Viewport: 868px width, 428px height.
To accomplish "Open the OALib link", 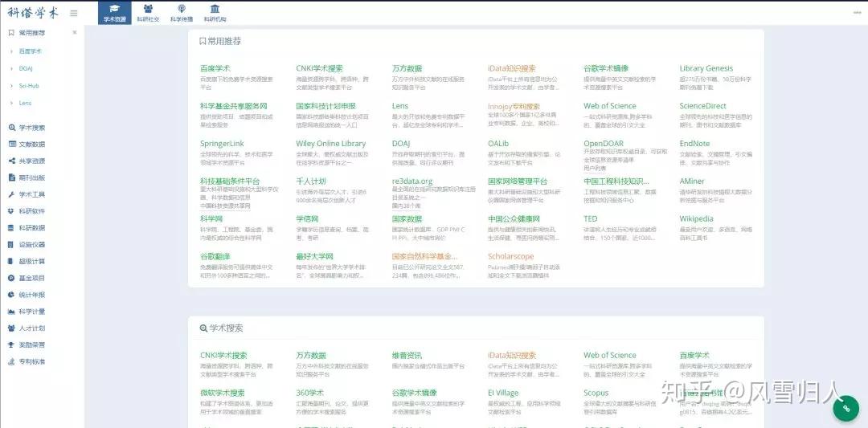I will click(x=498, y=144).
